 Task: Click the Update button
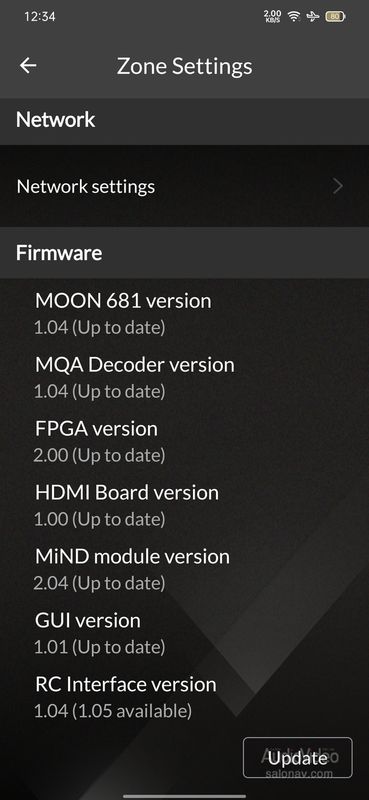coord(298,758)
